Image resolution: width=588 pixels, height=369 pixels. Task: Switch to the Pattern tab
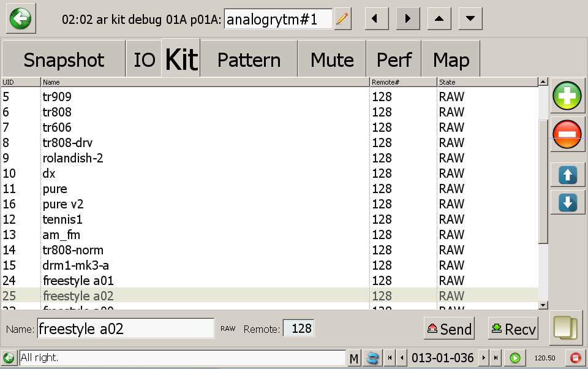click(249, 60)
